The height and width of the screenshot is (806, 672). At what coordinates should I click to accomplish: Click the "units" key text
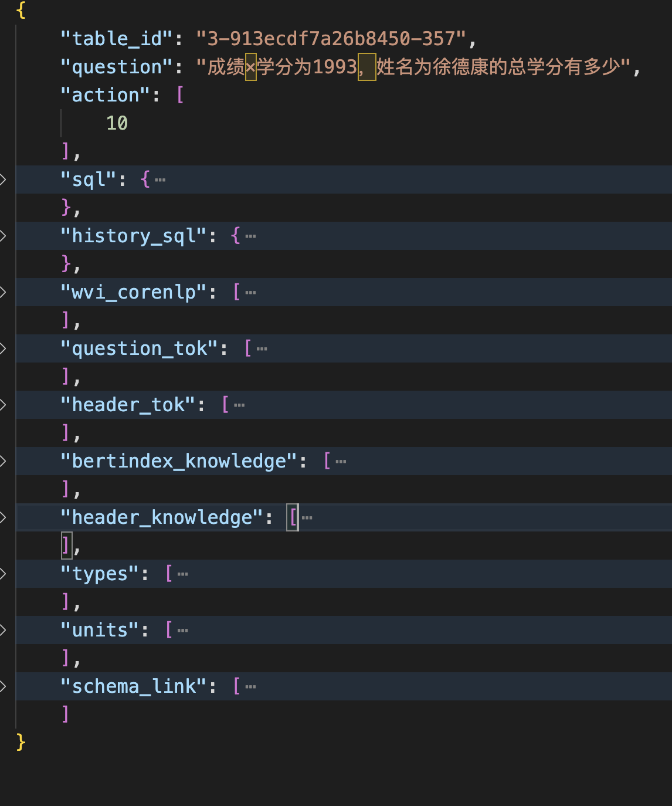click(x=100, y=630)
